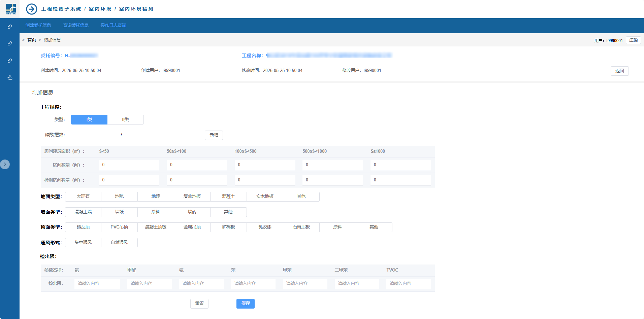Click the circled arrow icon in header
Screen dimensions: 644x319
tap(32, 9)
